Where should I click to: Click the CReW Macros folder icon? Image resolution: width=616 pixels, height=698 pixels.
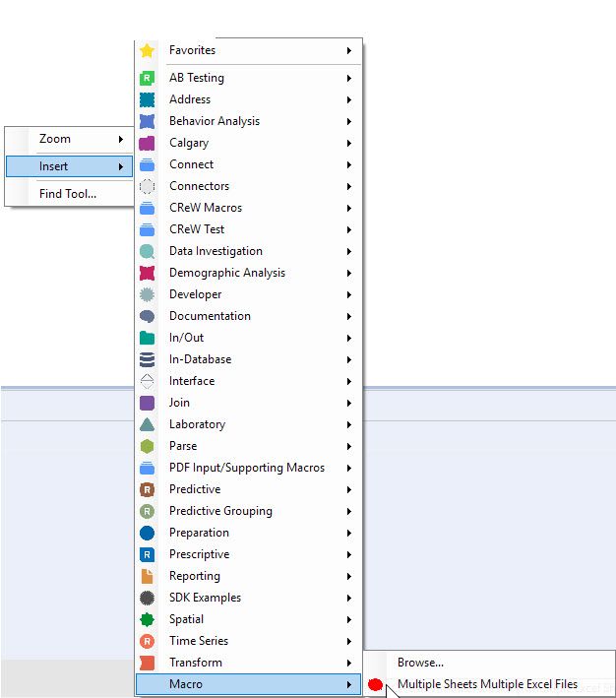[147, 208]
